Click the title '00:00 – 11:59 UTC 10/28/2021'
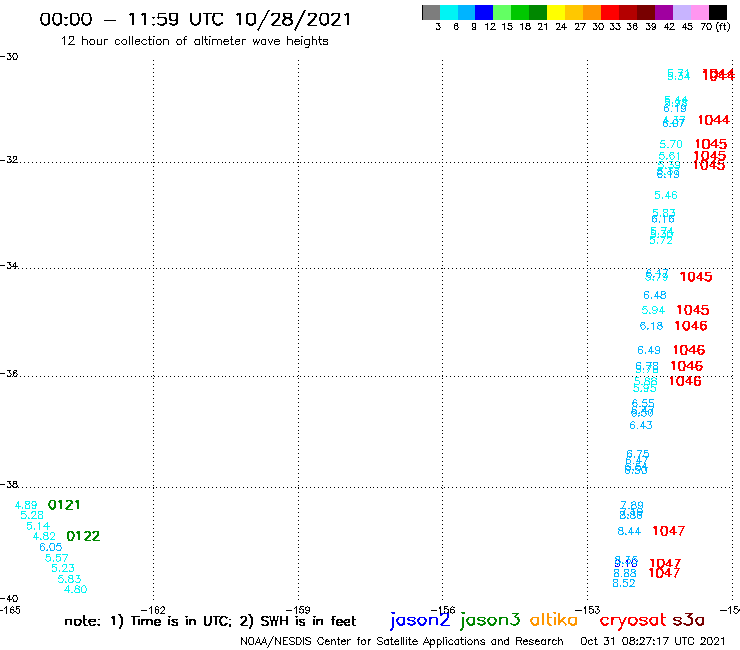740x650 pixels. coord(195,20)
